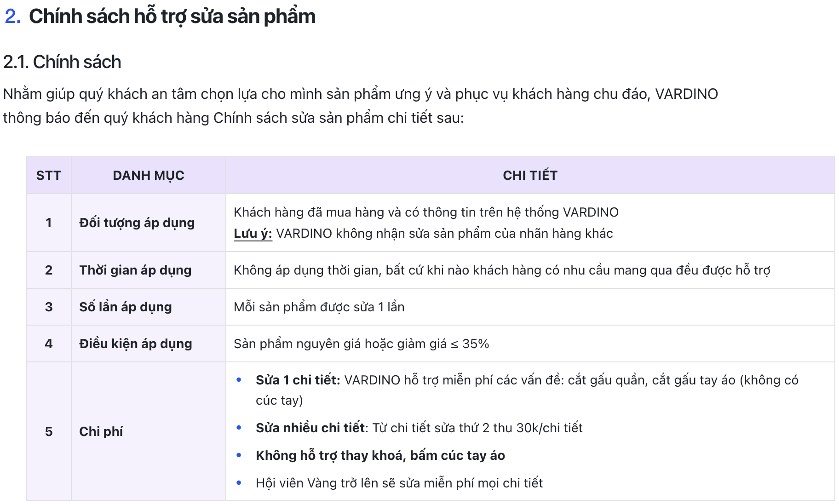The height and width of the screenshot is (504, 839).
Task: Click the underlined "Lưu ý:" text
Action: click(x=253, y=234)
